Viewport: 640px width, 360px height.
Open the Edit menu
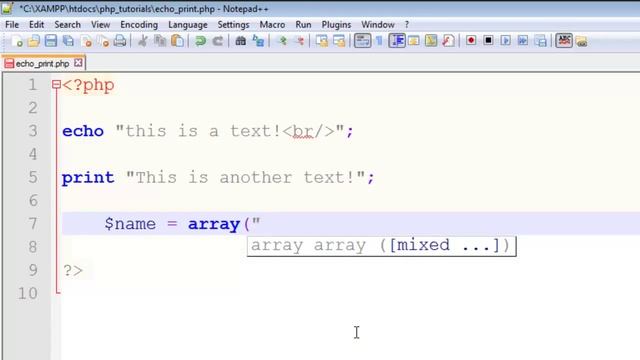click(36, 24)
